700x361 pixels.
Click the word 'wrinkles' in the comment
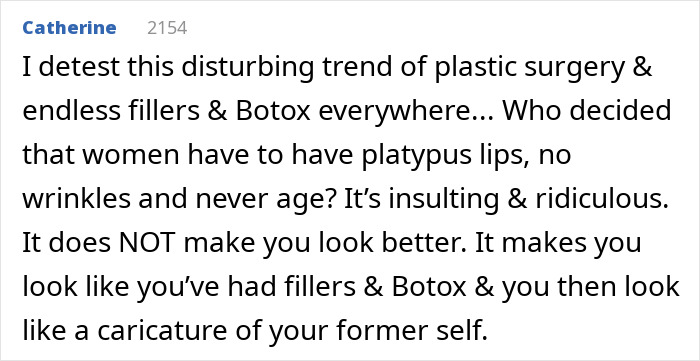point(77,199)
